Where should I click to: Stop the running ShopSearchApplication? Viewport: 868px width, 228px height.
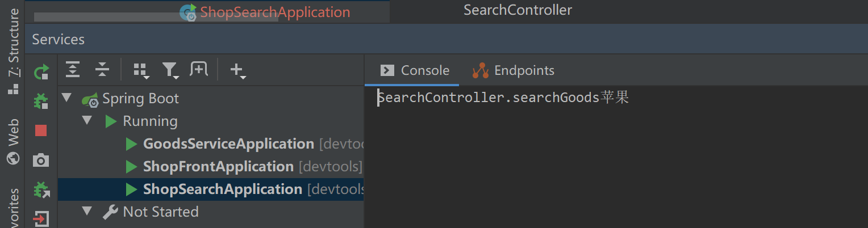[41, 131]
